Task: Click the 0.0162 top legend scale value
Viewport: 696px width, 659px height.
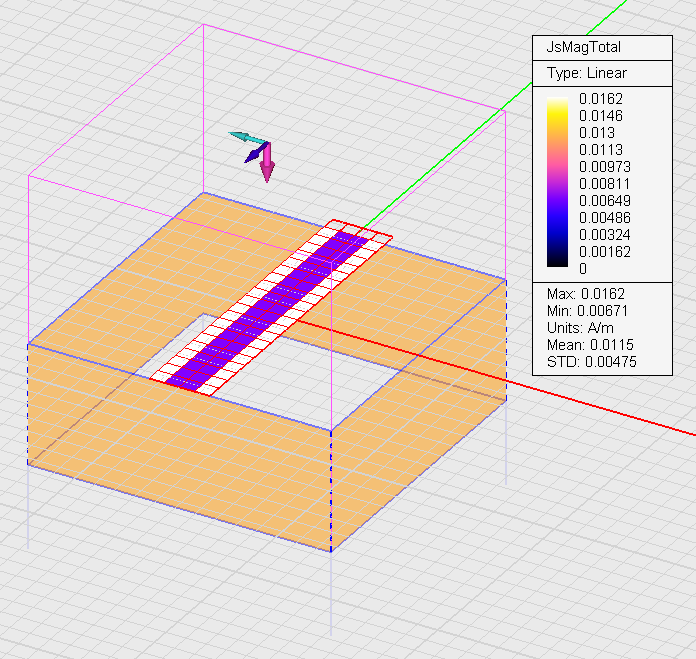Action: (x=602, y=99)
